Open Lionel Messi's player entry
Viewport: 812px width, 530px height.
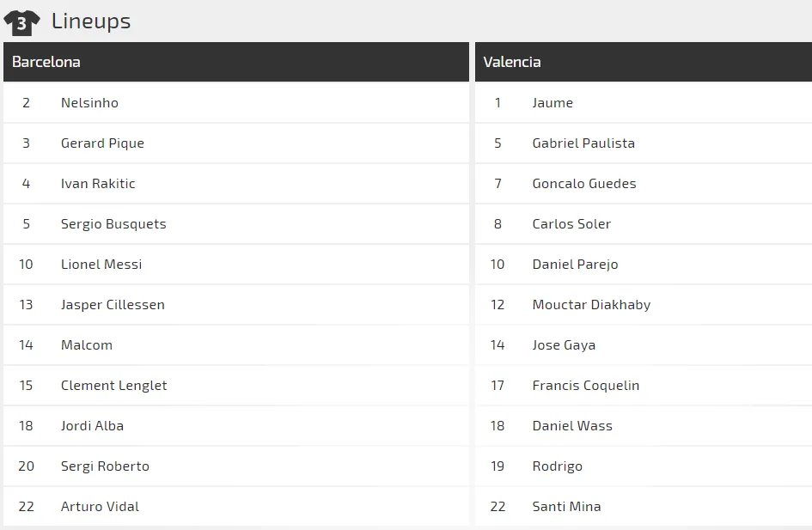pos(101,265)
